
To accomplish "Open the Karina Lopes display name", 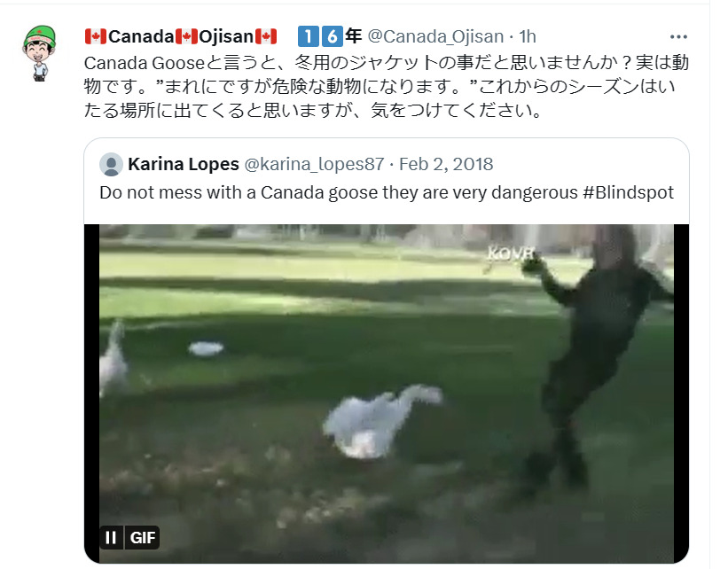I will point(184,164).
